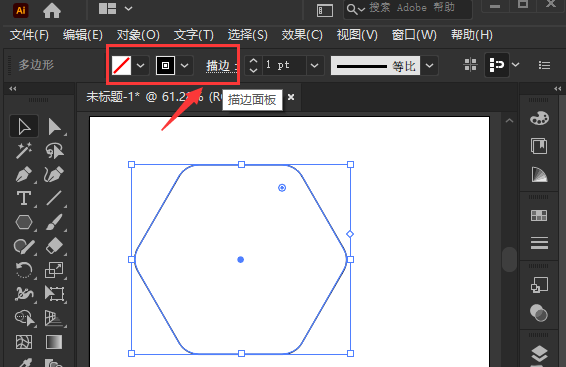Increase stroke weight with the stepper arrows
The height and width of the screenshot is (367, 566).
(x=253, y=61)
